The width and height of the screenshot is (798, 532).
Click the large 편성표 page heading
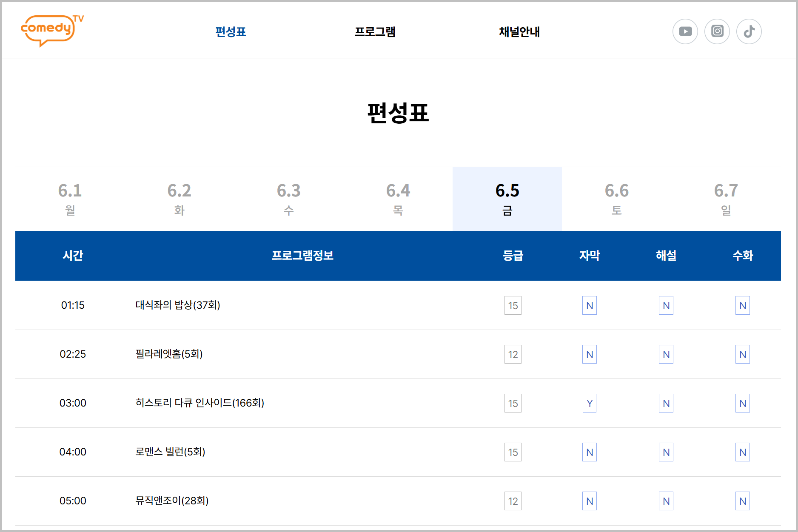(x=398, y=113)
